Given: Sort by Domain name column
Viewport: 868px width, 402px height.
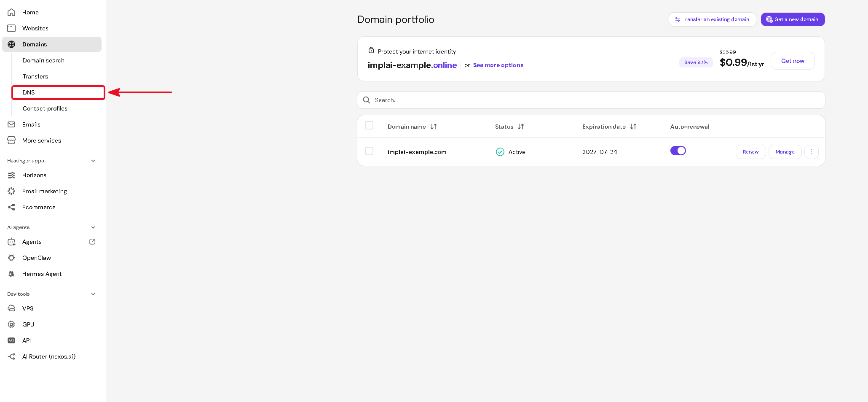Looking at the screenshot, I should (434, 127).
